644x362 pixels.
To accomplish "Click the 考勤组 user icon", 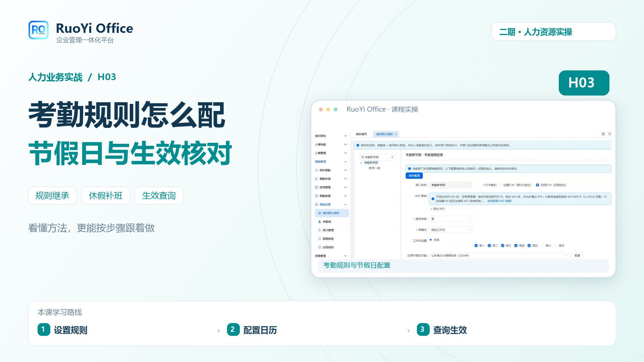I will point(320,222).
